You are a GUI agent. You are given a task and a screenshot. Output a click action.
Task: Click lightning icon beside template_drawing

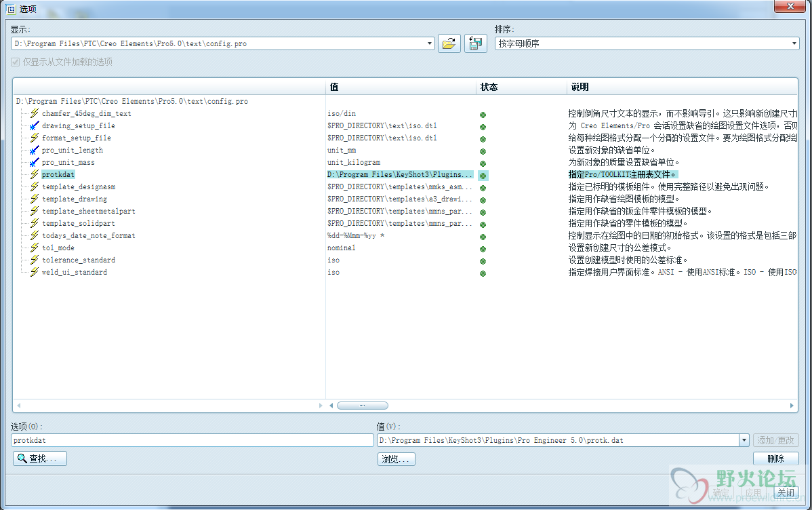[x=35, y=199]
